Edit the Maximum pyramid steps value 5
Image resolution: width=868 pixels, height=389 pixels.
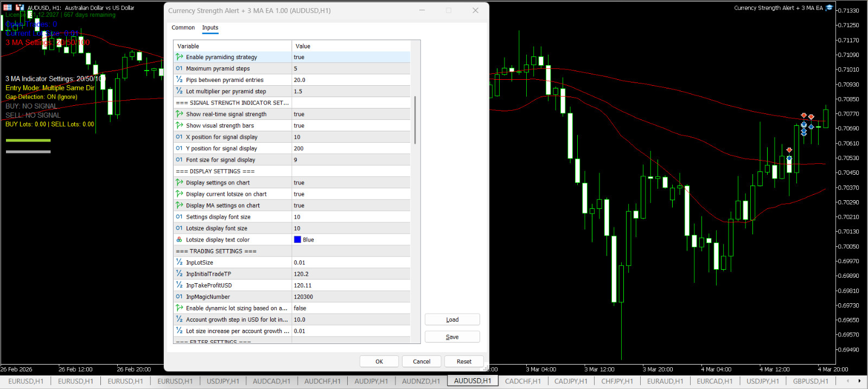[x=351, y=68]
